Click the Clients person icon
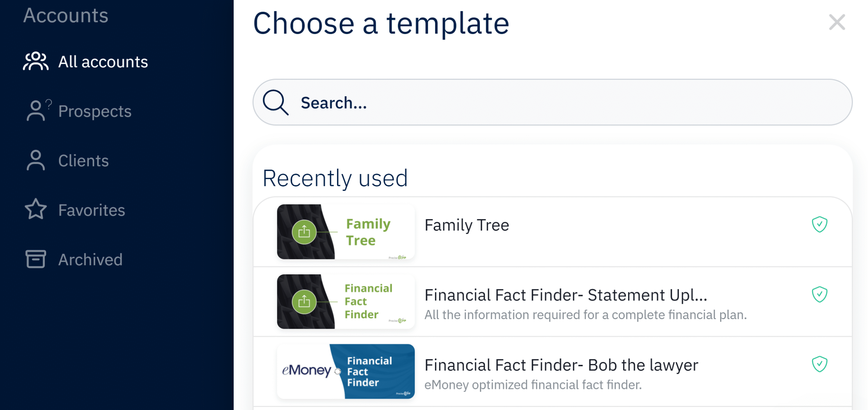Image resolution: width=868 pixels, height=410 pixels. pos(36,160)
